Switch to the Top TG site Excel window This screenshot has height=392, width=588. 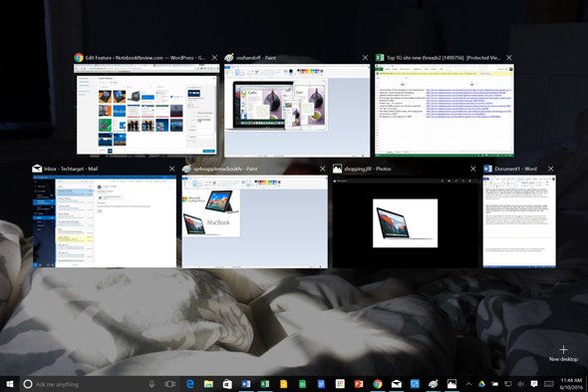(x=444, y=110)
